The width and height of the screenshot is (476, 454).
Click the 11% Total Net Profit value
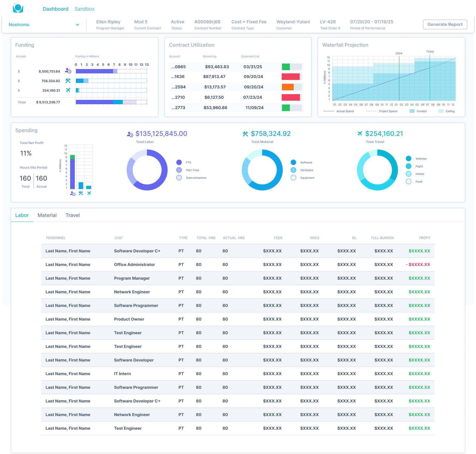(26, 153)
